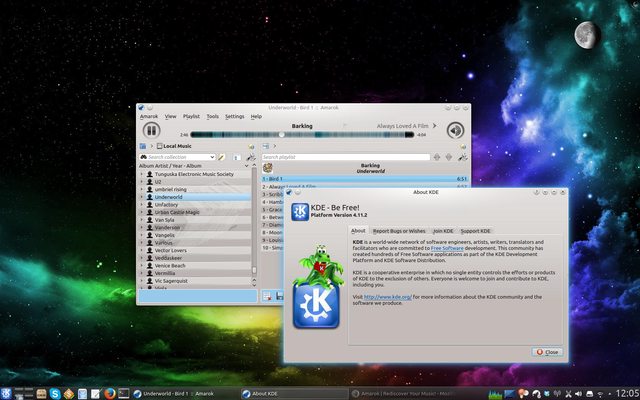Switch to Report Bugs or Wishes tab
This screenshot has width=640, height=400.
click(399, 231)
